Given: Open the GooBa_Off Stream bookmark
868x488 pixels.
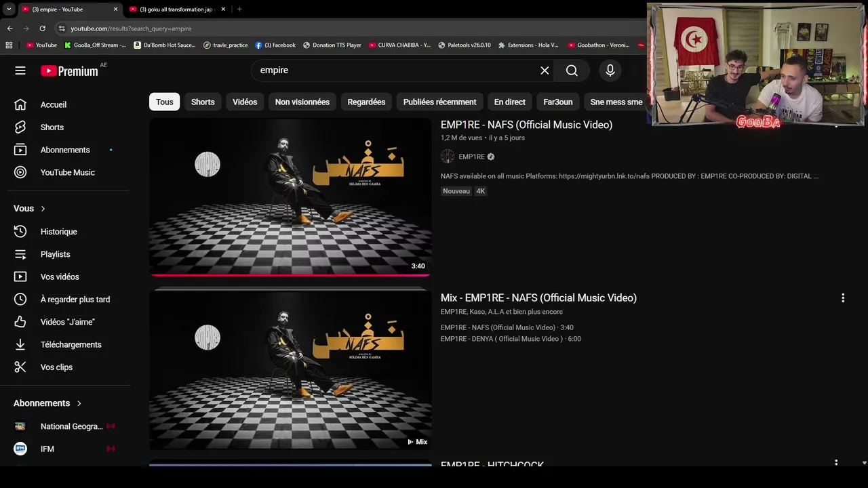Looking at the screenshot, I should tap(95, 45).
